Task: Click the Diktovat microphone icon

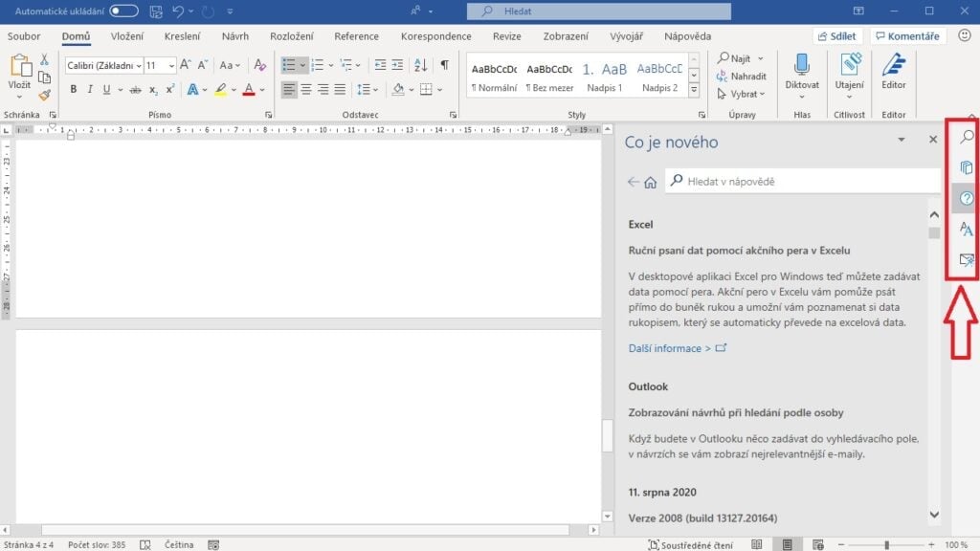Action: [802, 64]
